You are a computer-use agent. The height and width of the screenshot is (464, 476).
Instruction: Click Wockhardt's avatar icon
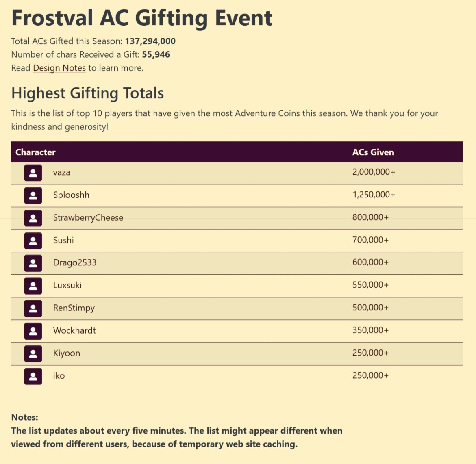click(33, 331)
